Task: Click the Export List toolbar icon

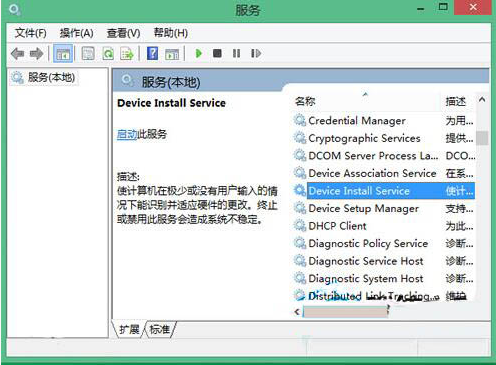Action: click(127, 53)
